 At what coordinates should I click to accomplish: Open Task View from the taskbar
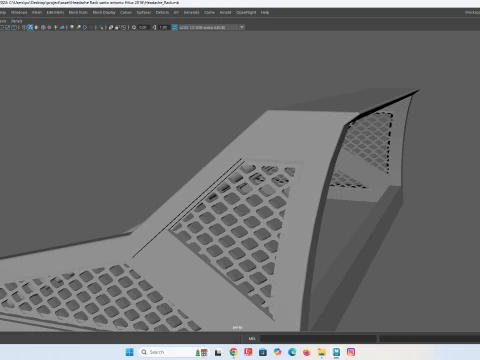(x=218, y=352)
